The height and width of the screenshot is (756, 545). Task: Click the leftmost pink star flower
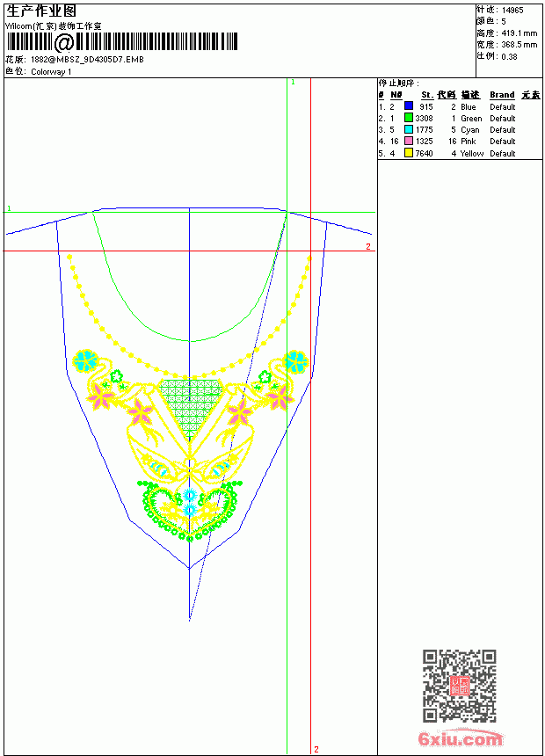point(100,396)
